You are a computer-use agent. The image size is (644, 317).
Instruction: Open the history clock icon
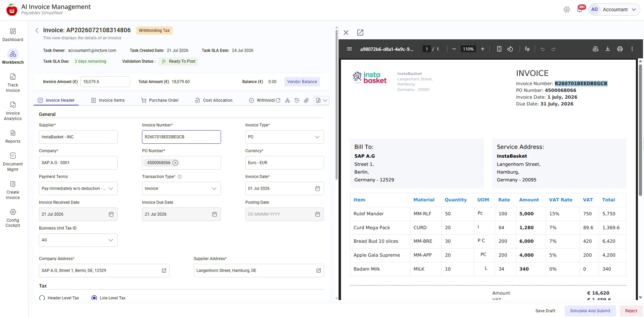point(297,100)
